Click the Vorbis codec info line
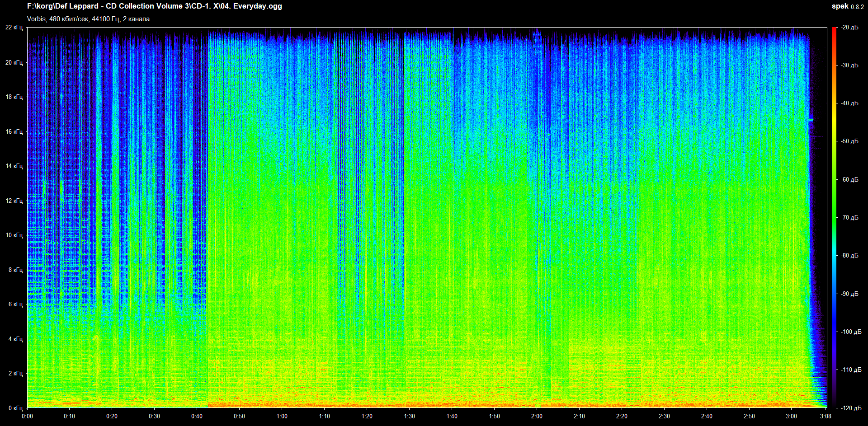 click(x=88, y=19)
